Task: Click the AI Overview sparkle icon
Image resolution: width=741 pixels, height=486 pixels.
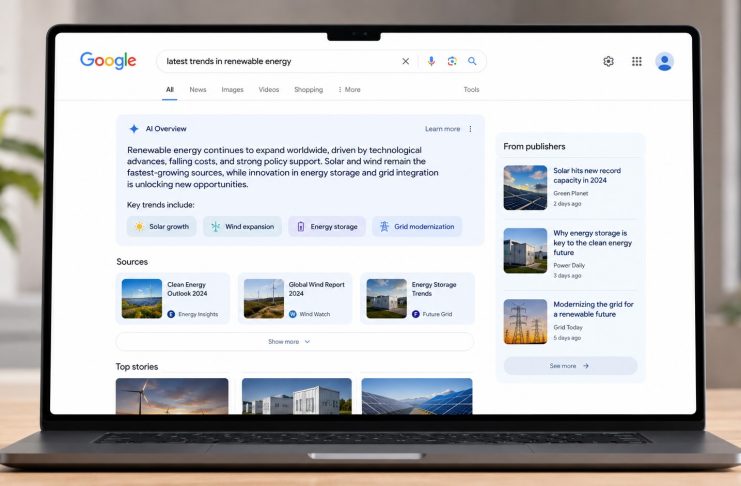Action: click(x=134, y=129)
